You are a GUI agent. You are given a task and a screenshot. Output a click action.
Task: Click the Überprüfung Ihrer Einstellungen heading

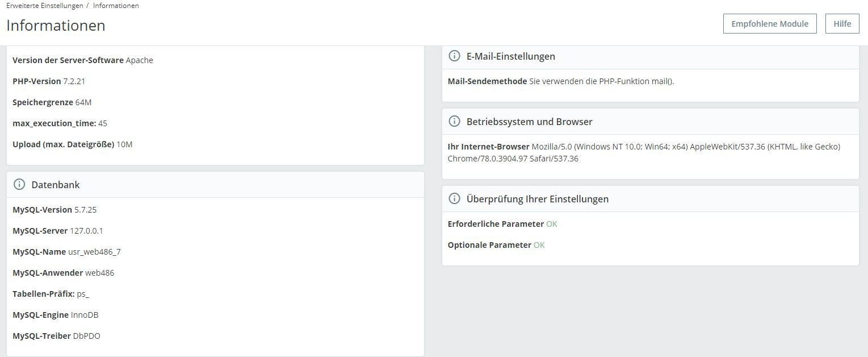point(537,199)
